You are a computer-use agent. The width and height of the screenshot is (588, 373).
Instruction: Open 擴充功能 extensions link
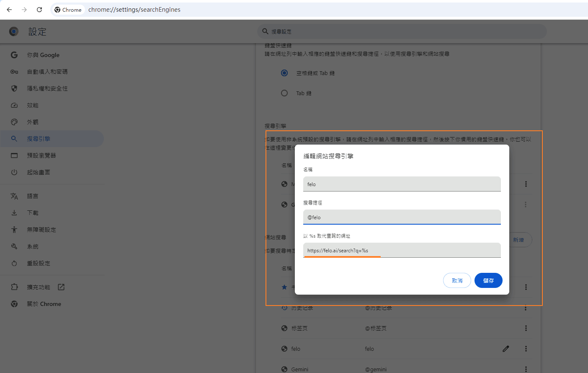(52, 287)
